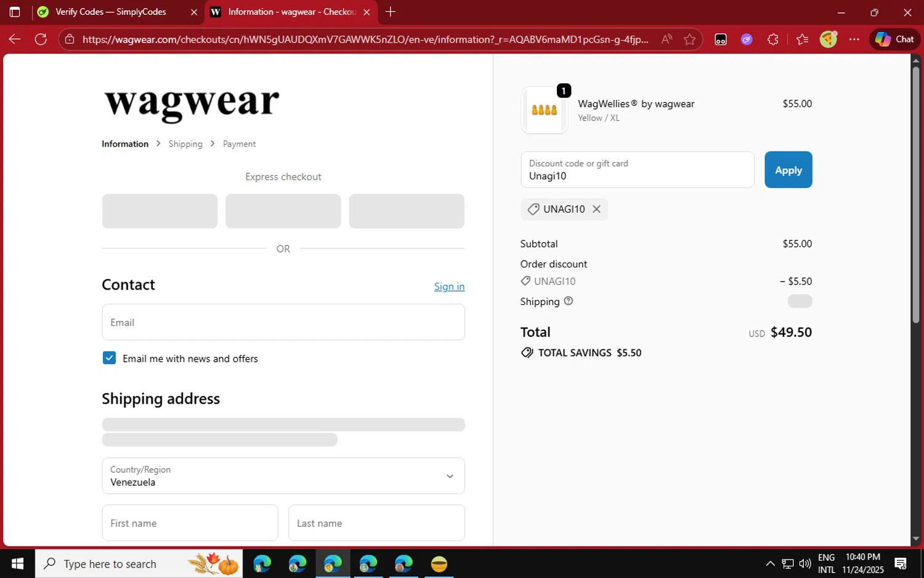Focus the First name field
This screenshot has height=578, width=924.
pos(190,523)
